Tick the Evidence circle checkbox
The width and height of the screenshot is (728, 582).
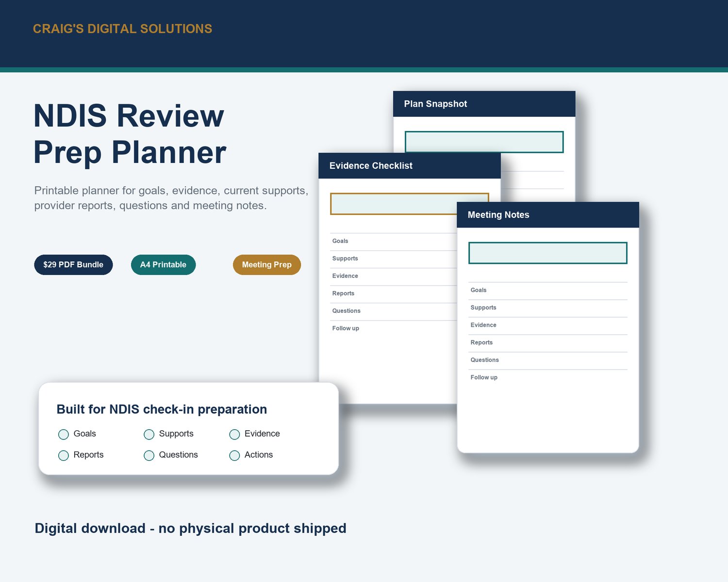coord(234,434)
